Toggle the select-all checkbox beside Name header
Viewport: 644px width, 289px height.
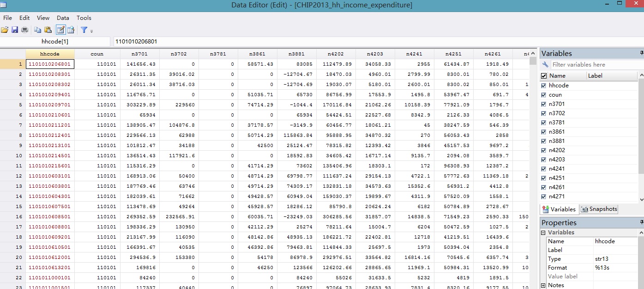coord(544,76)
